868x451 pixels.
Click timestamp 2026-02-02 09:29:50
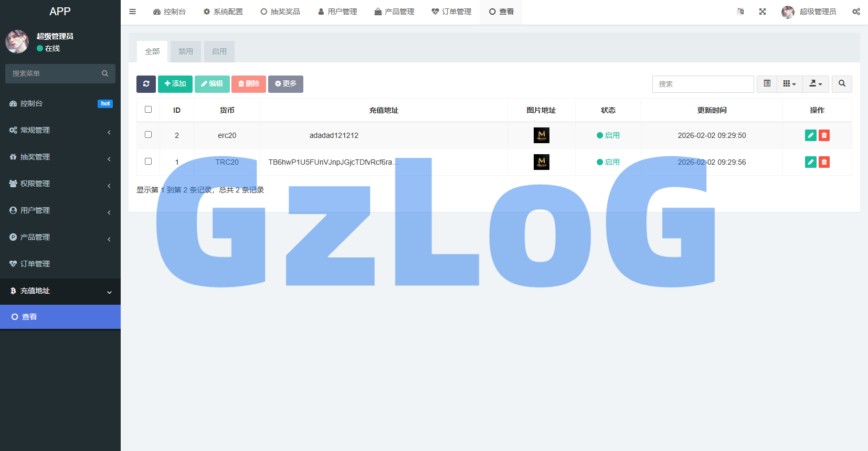click(x=712, y=135)
